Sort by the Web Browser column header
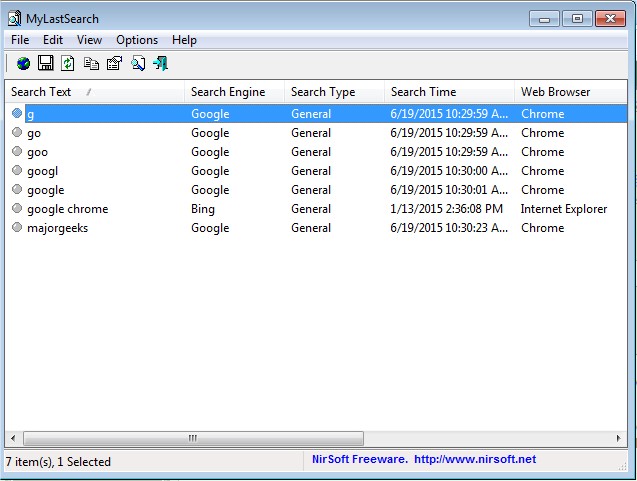This screenshot has width=637, height=481. tap(571, 92)
